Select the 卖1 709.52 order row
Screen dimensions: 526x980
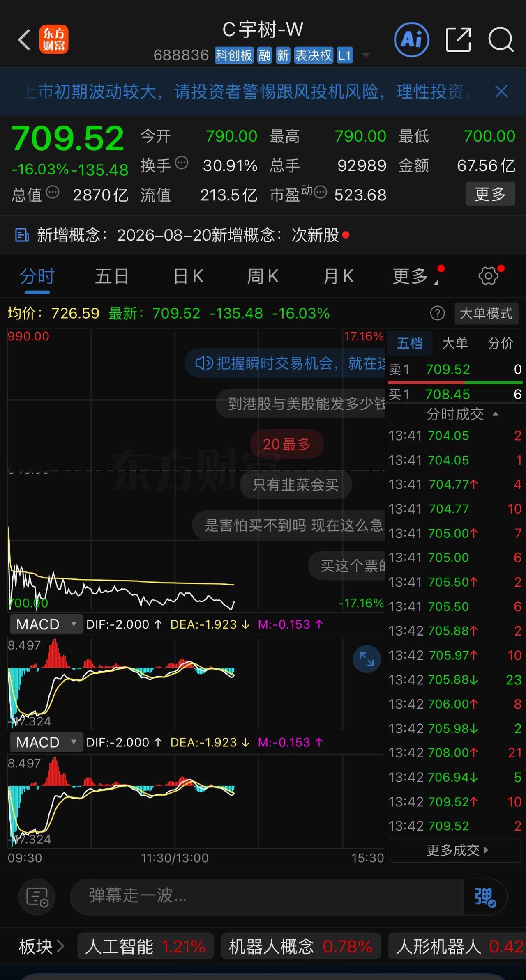tap(455, 369)
